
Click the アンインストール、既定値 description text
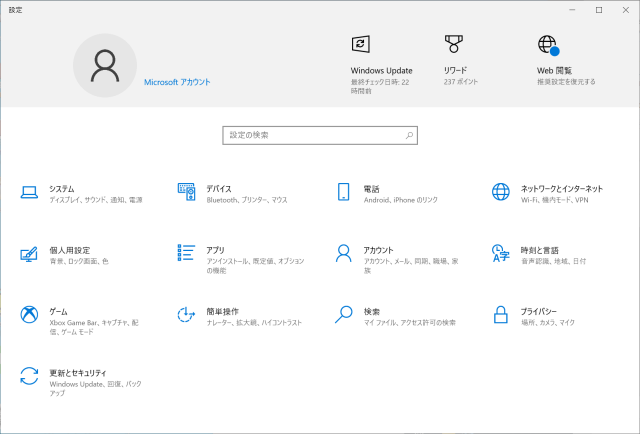pos(256,266)
